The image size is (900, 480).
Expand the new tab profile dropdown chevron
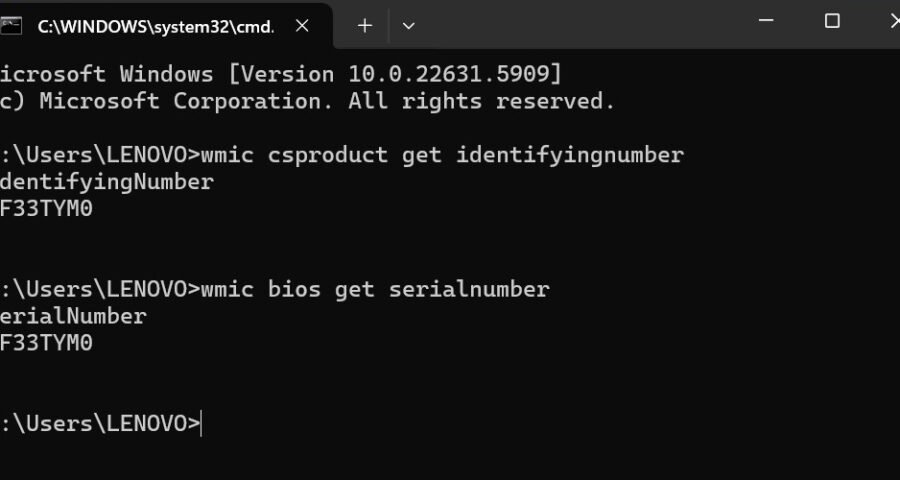(408, 26)
